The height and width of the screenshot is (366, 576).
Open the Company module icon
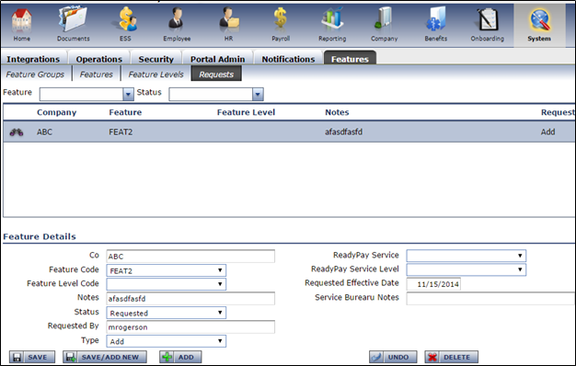pyautogui.click(x=384, y=25)
